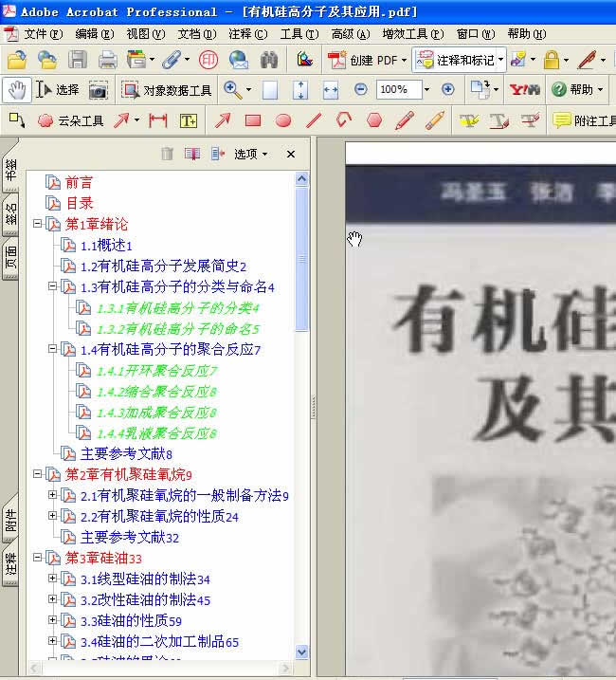The image size is (616, 680).
Task: Click the binoculars Search icon
Action: click(x=269, y=60)
